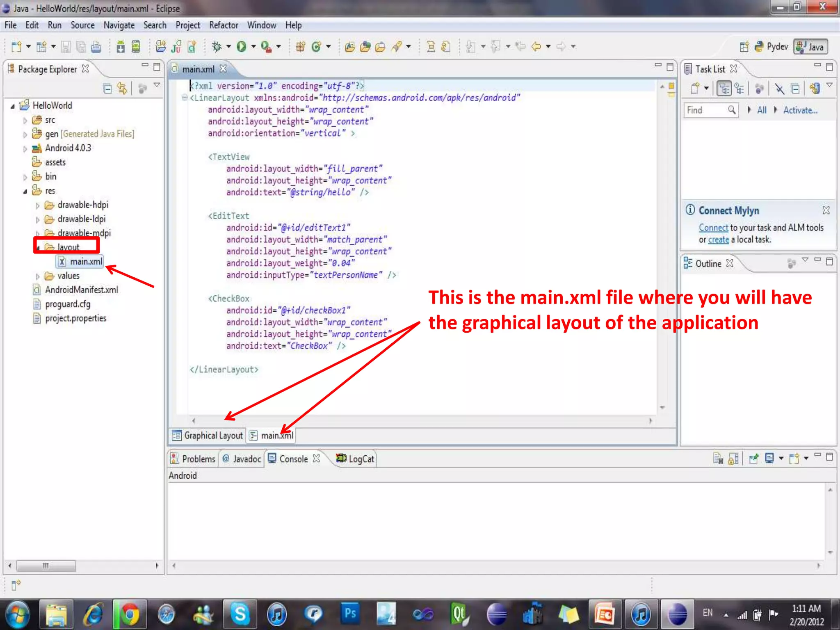Expand the gen Generated Java Files folder
The height and width of the screenshot is (630, 840).
(25, 135)
